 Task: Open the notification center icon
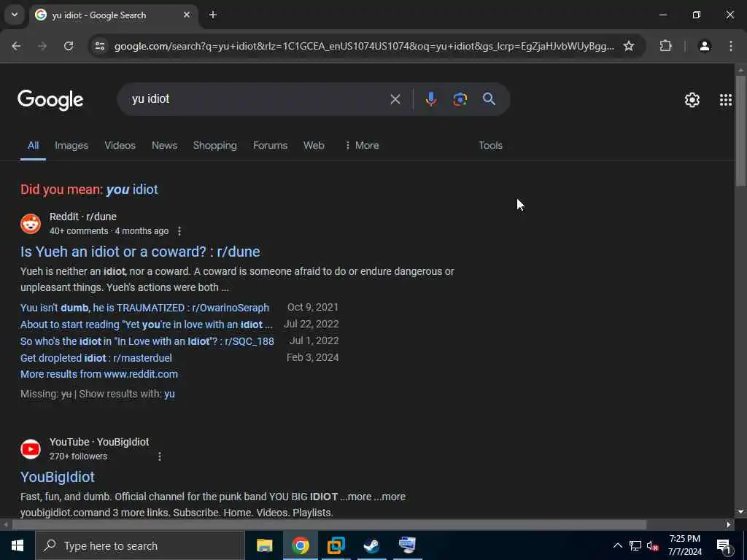(724, 545)
